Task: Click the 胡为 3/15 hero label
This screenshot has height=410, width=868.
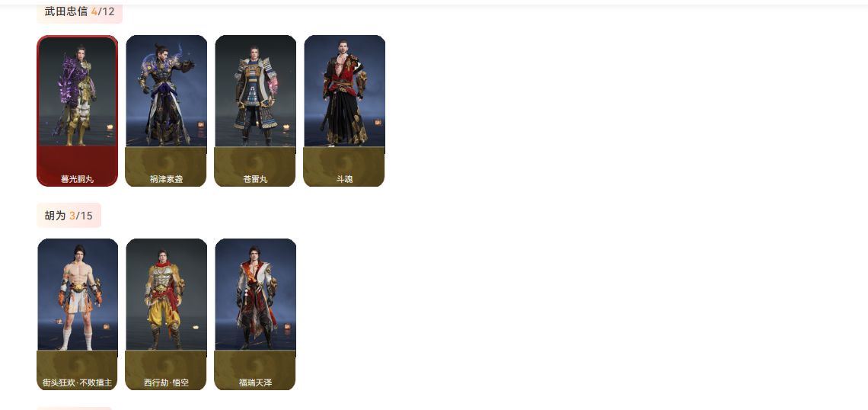Action: click(x=69, y=216)
